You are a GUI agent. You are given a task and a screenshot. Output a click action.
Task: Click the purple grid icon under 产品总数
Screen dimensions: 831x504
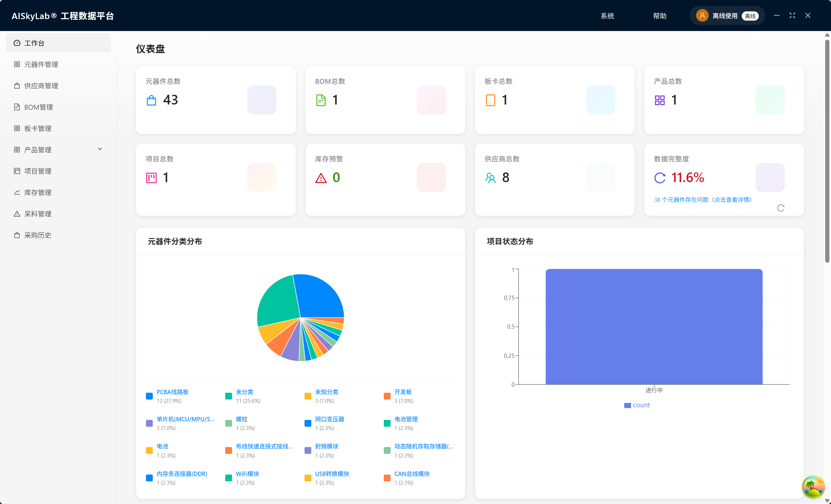tap(659, 100)
